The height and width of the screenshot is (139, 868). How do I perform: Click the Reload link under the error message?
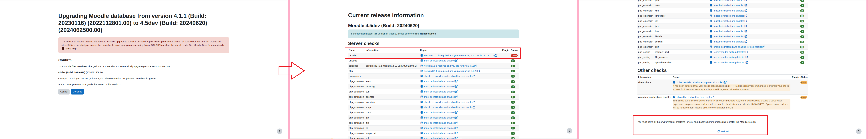[x=725, y=132]
